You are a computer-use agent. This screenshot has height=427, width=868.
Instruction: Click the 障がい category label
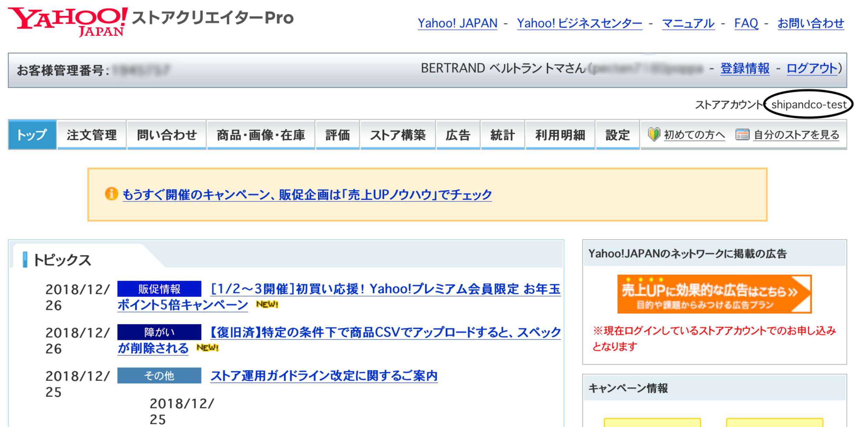(159, 332)
